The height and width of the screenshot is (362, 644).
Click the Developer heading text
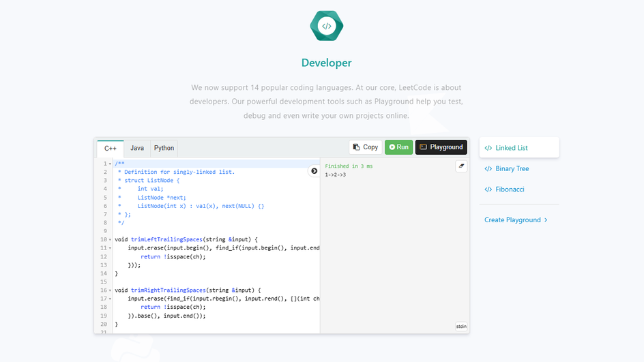(327, 63)
